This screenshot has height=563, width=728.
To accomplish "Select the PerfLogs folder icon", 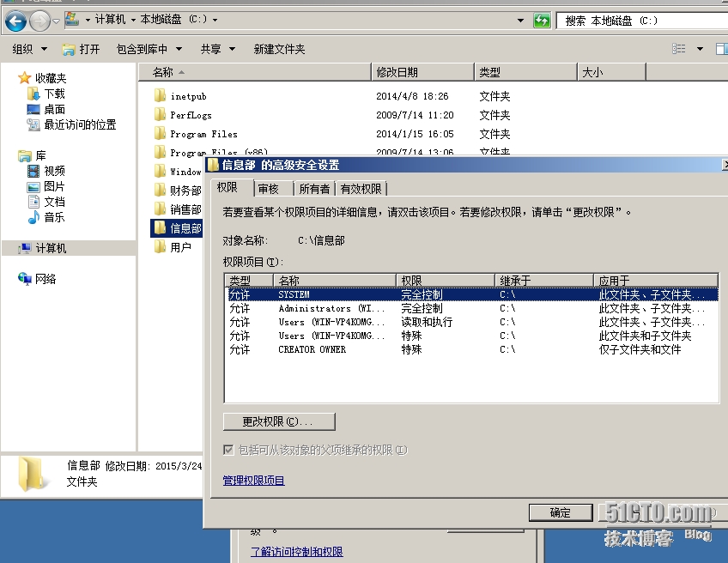I will tap(160, 115).
